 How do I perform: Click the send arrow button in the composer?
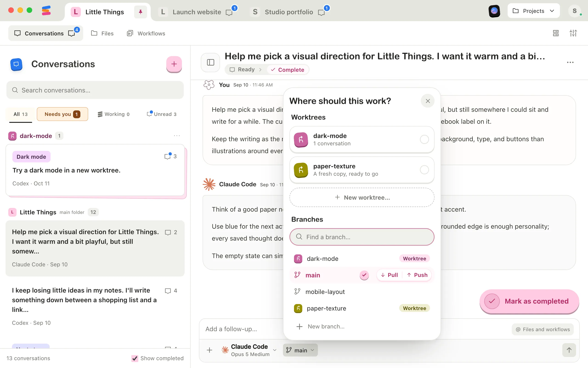click(x=569, y=350)
